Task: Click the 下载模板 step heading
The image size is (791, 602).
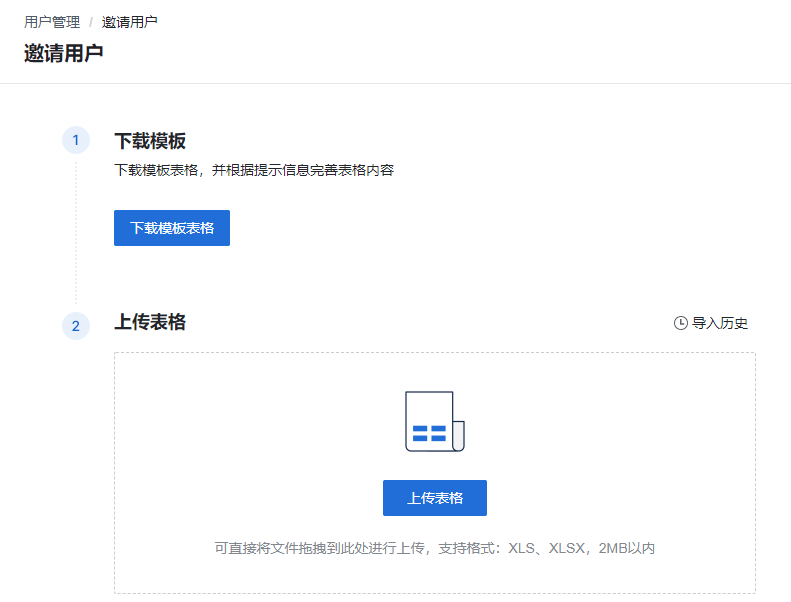Action: pos(150,141)
